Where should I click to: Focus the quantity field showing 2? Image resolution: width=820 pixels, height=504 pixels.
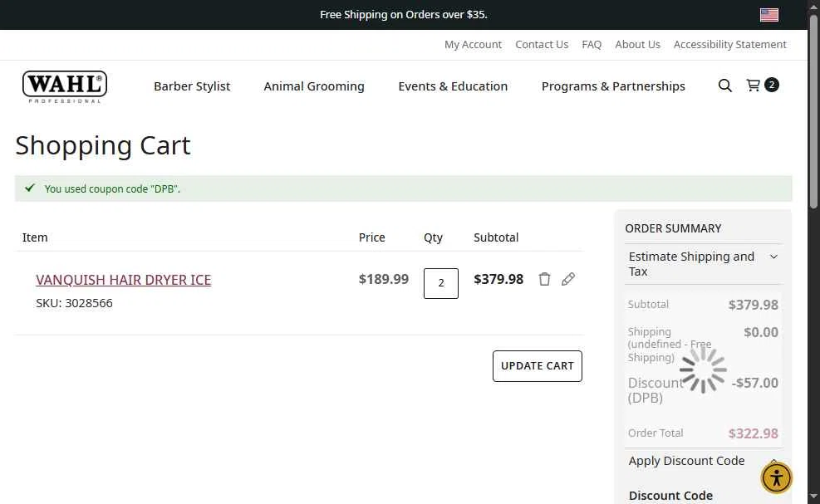pyautogui.click(x=441, y=283)
